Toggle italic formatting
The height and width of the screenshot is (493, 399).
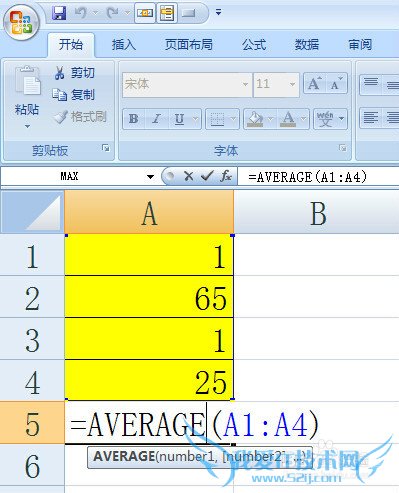pyautogui.click(x=156, y=119)
